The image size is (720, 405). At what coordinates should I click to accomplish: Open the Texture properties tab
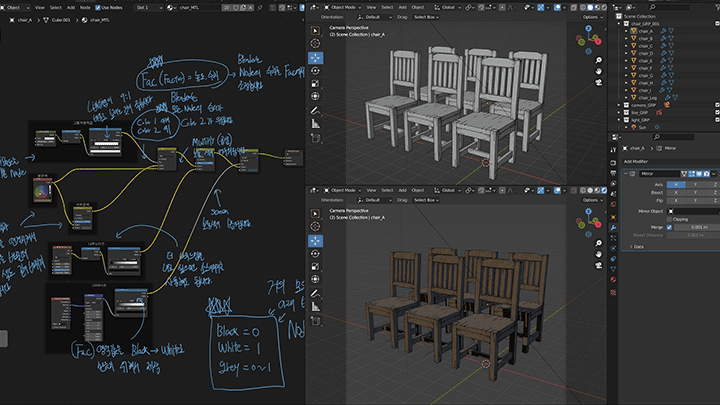[613, 292]
